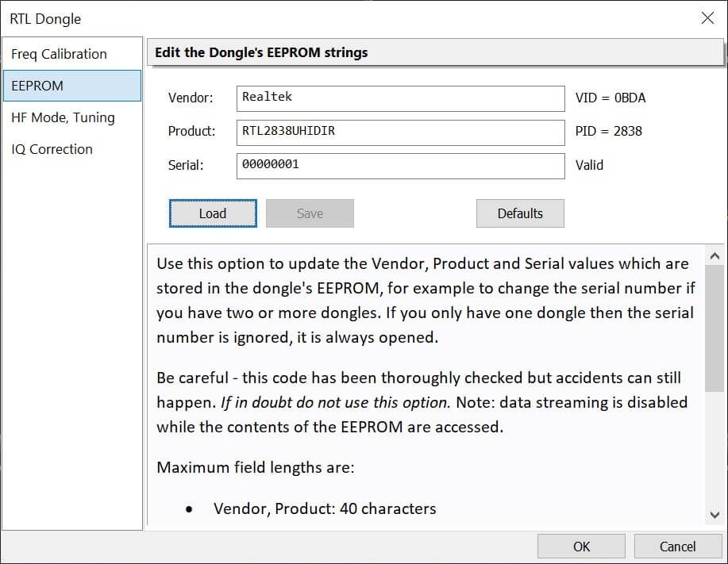Dismiss the dialog with Cancel
This screenshot has width=728, height=564.
[x=677, y=547]
